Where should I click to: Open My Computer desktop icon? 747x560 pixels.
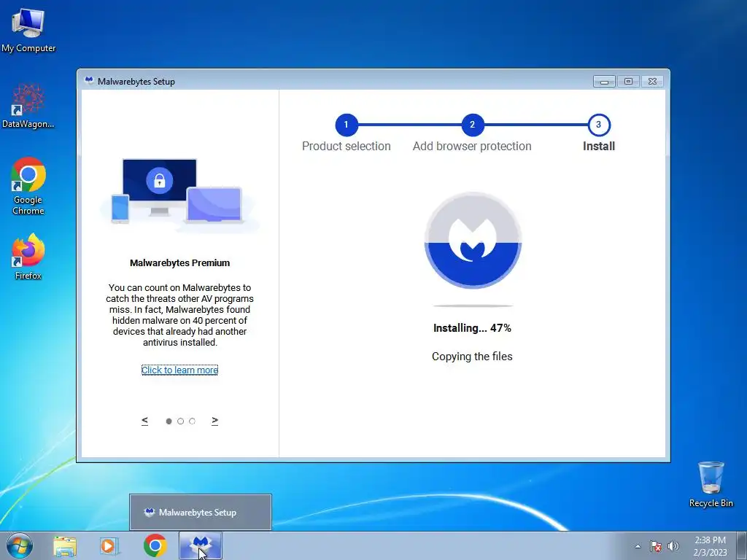point(28,30)
